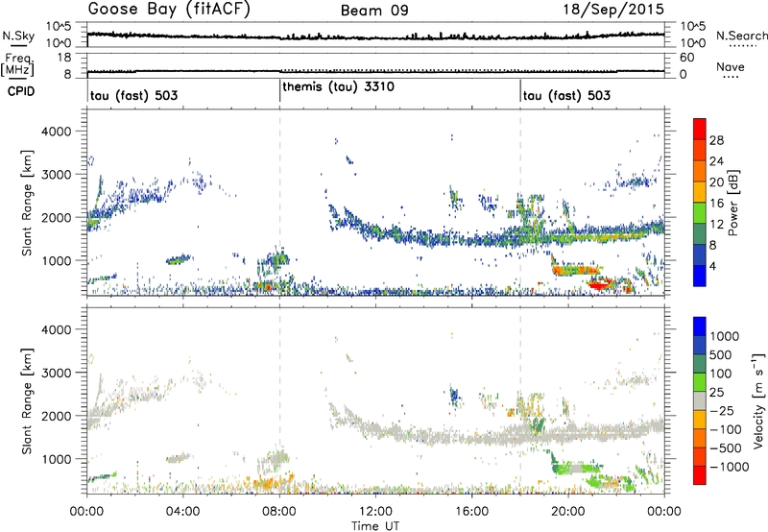Screen dimensions: 768x532
Task: Click the -25 label on Velocity color bar
Action: 722,411
